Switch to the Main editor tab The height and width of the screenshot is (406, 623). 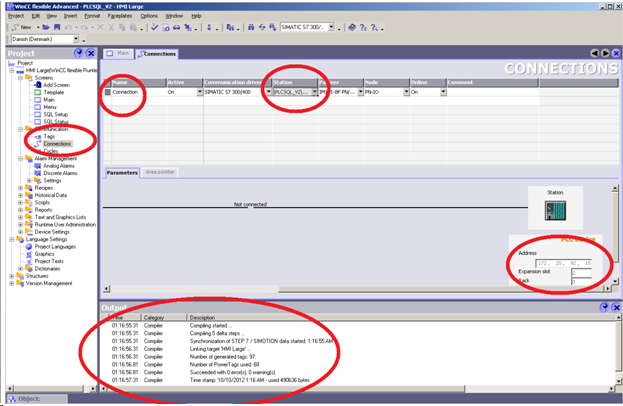click(x=118, y=53)
